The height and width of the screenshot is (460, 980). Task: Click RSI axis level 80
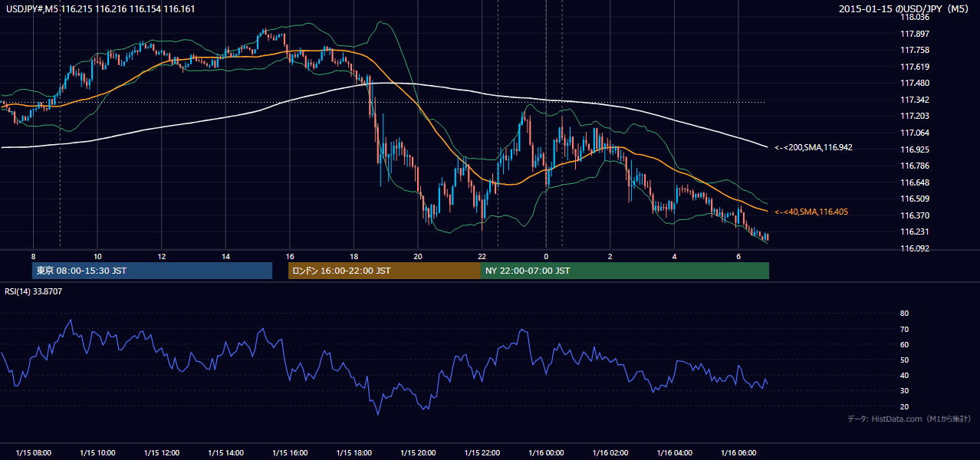click(x=904, y=314)
